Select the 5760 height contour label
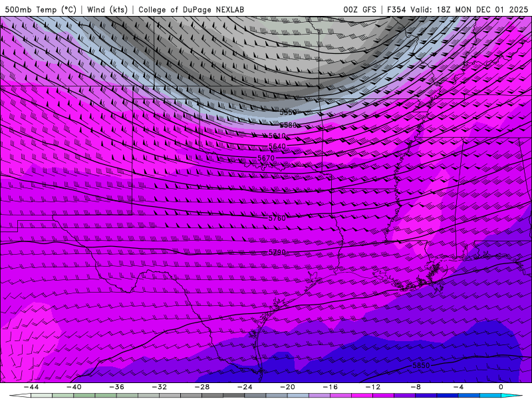 point(277,218)
